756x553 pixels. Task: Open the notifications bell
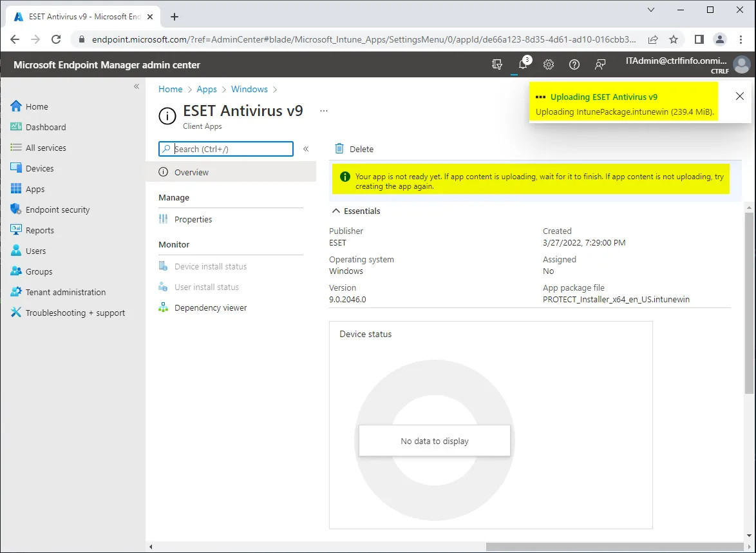click(x=523, y=64)
